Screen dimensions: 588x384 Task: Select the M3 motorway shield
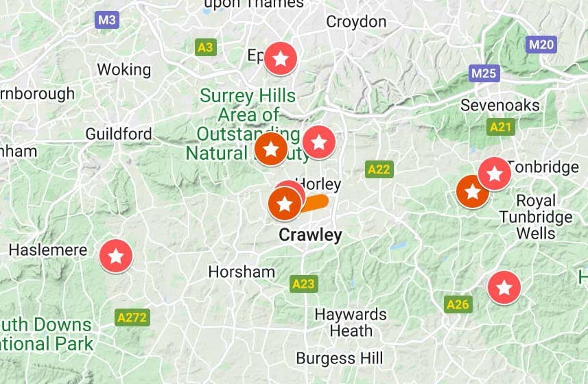107,20
